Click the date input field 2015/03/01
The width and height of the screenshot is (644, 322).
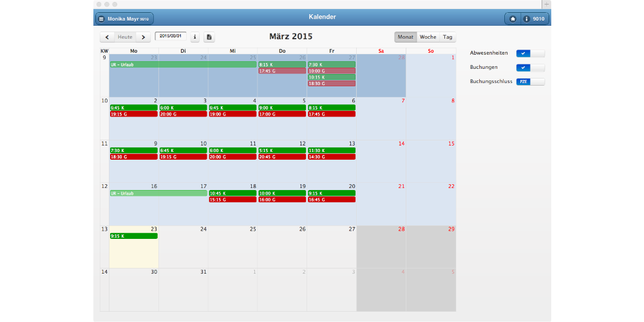[x=171, y=37]
